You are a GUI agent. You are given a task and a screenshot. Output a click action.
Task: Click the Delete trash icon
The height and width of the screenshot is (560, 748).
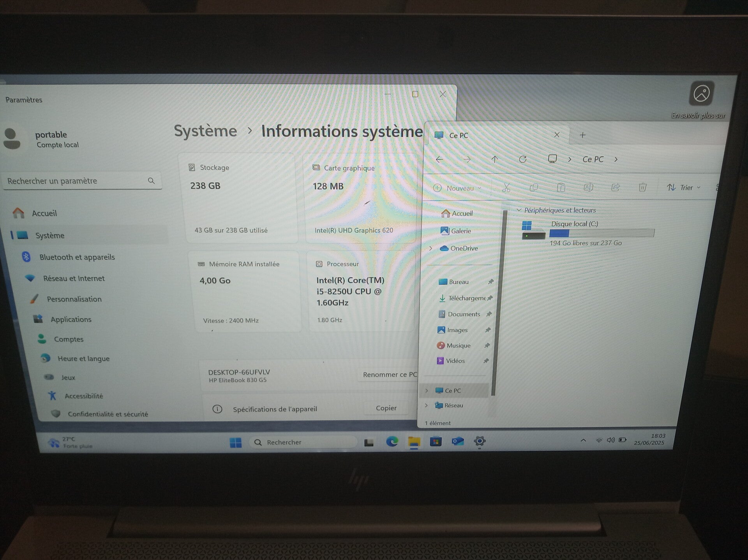click(x=642, y=187)
